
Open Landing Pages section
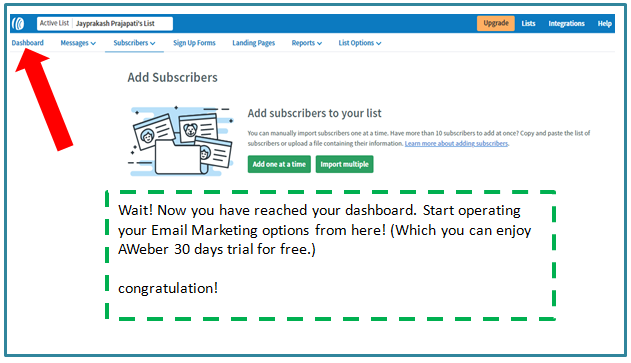tap(254, 43)
